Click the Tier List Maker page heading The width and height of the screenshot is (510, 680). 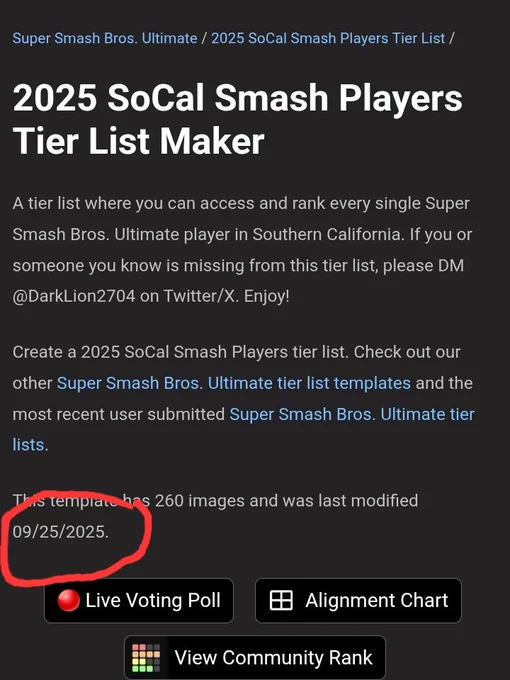pyautogui.click(x=238, y=119)
